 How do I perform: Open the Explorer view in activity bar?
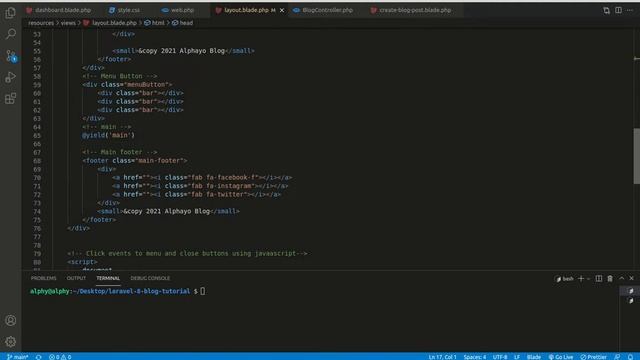11,13
